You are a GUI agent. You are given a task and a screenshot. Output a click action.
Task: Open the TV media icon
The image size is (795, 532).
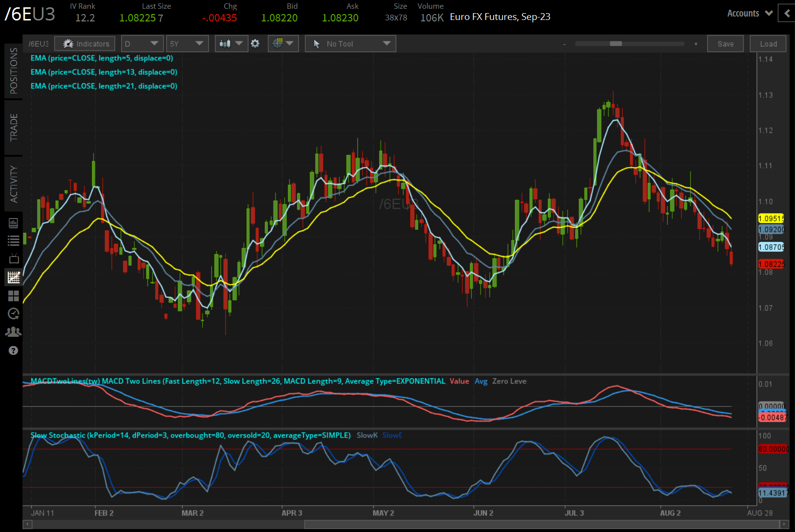click(x=14, y=258)
